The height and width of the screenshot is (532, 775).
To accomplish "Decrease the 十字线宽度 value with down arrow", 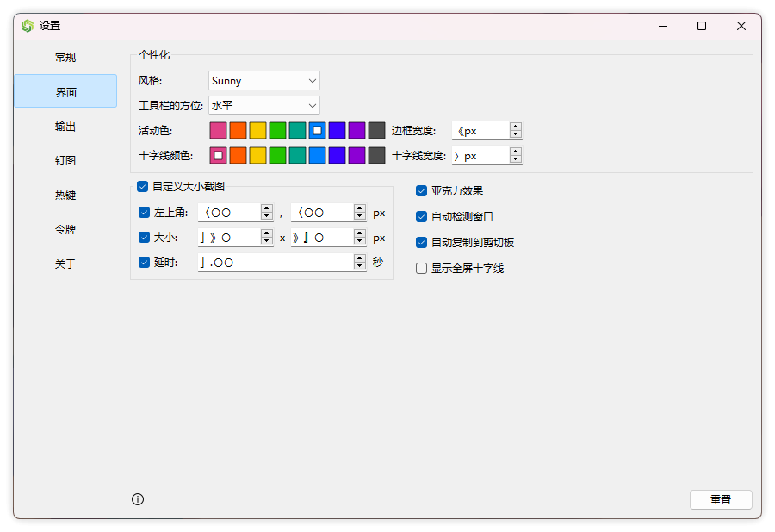I will pos(516,159).
